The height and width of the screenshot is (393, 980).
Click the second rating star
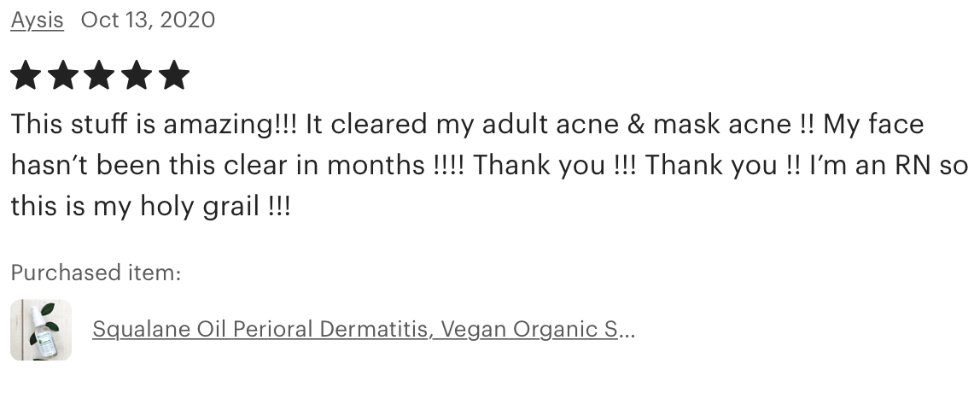62,76
